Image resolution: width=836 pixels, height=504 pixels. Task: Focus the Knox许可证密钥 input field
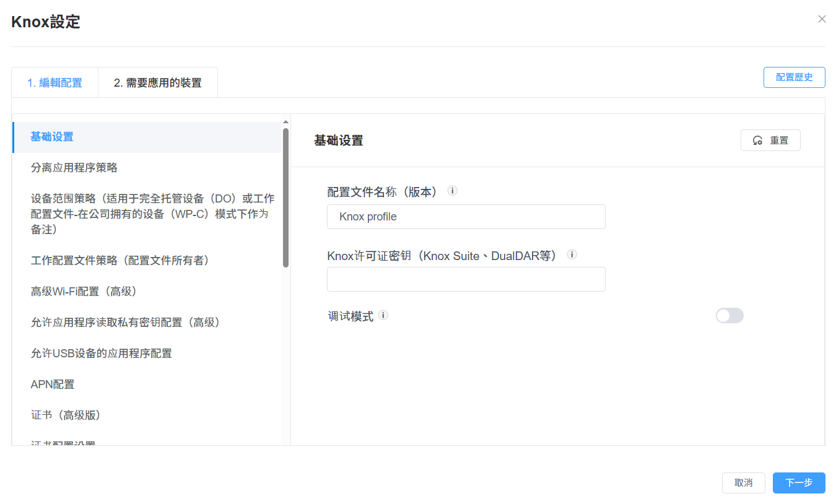[466, 279]
